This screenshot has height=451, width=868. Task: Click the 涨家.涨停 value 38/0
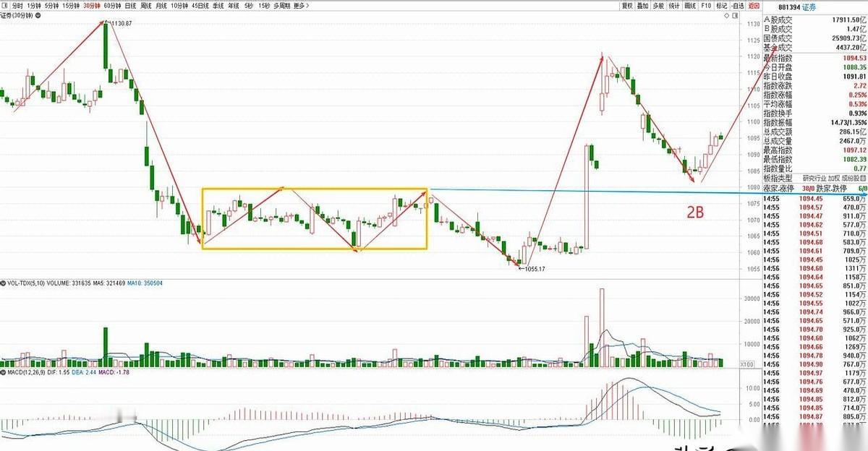coord(810,188)
